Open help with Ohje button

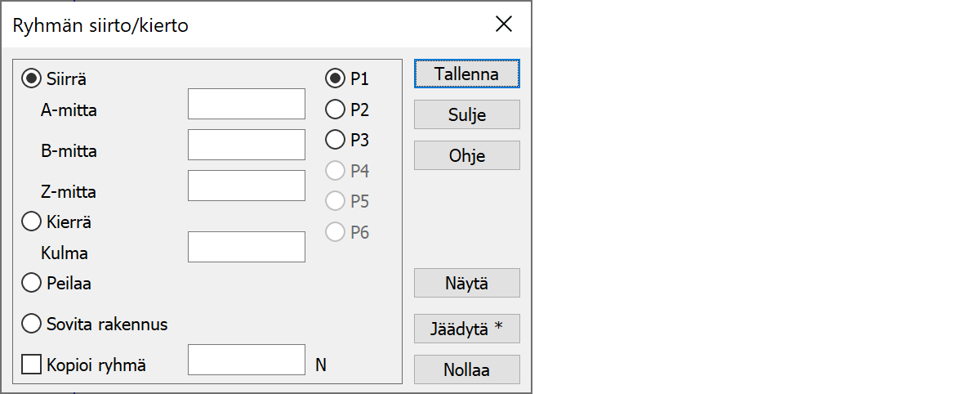466,155
